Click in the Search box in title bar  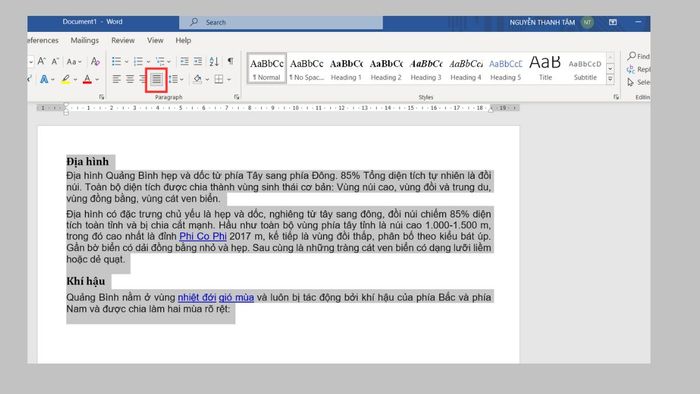pos(281,22)
